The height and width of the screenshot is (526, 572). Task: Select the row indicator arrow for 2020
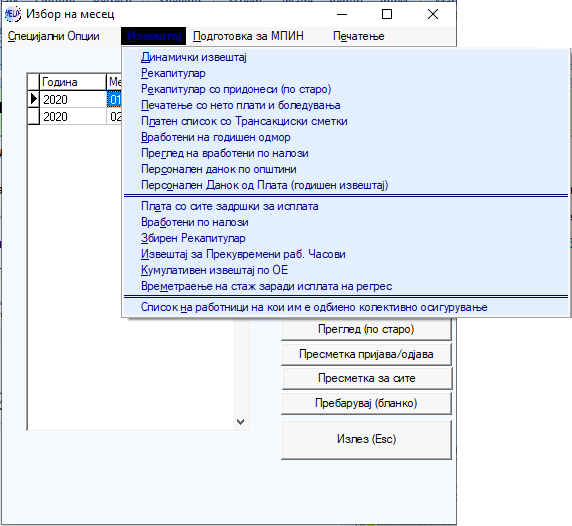34,99
